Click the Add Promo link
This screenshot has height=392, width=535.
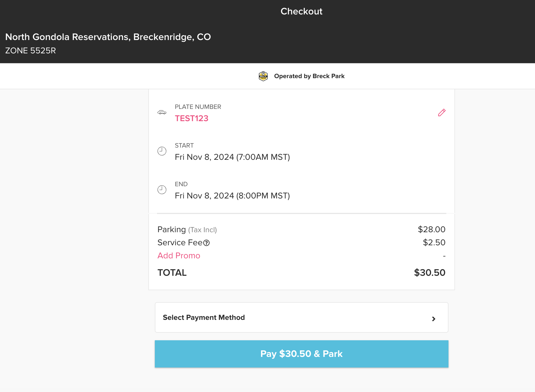click(179, 256)
